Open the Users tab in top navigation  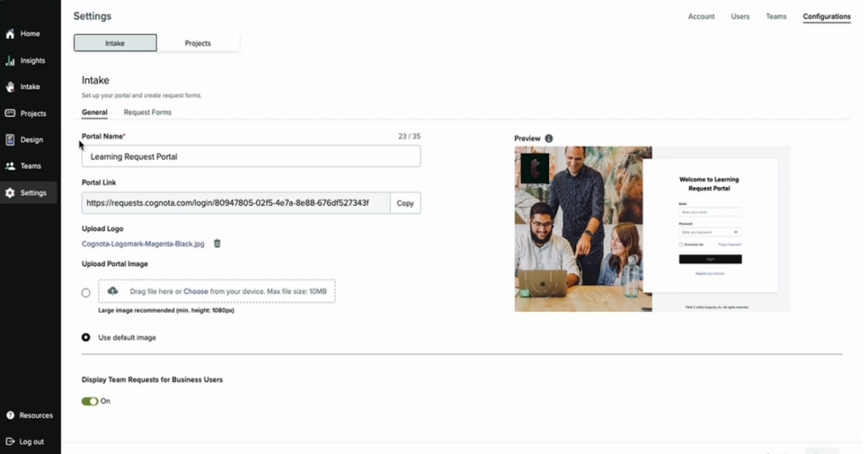[x=740, y=17]
